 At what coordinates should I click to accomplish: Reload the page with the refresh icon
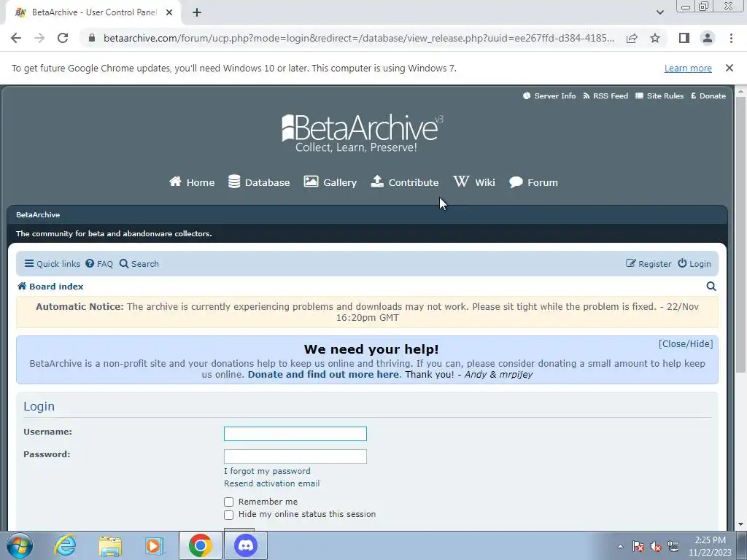tap(63, 38)
